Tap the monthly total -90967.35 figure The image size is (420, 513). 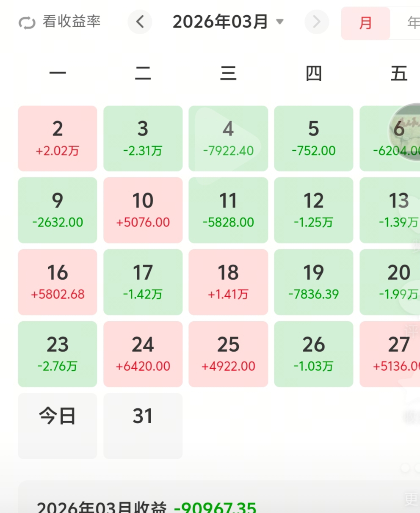[215, 507]
